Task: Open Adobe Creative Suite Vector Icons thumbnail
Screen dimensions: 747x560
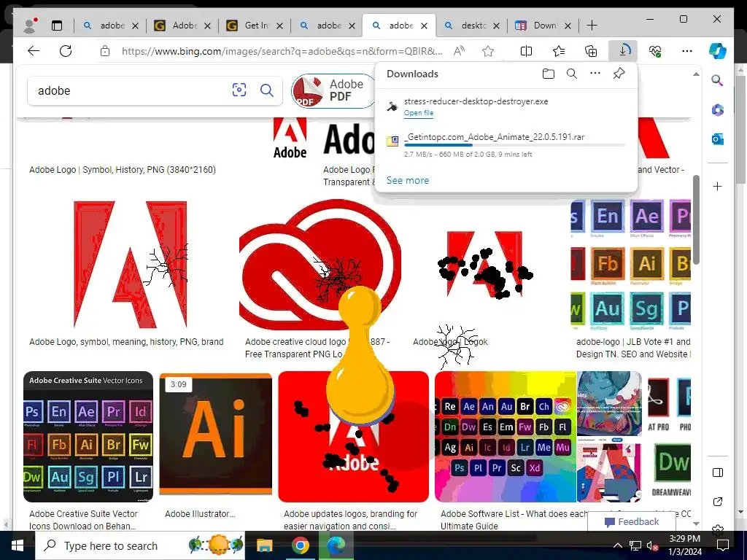Action: pyautogui.click(x=88, y=437)
